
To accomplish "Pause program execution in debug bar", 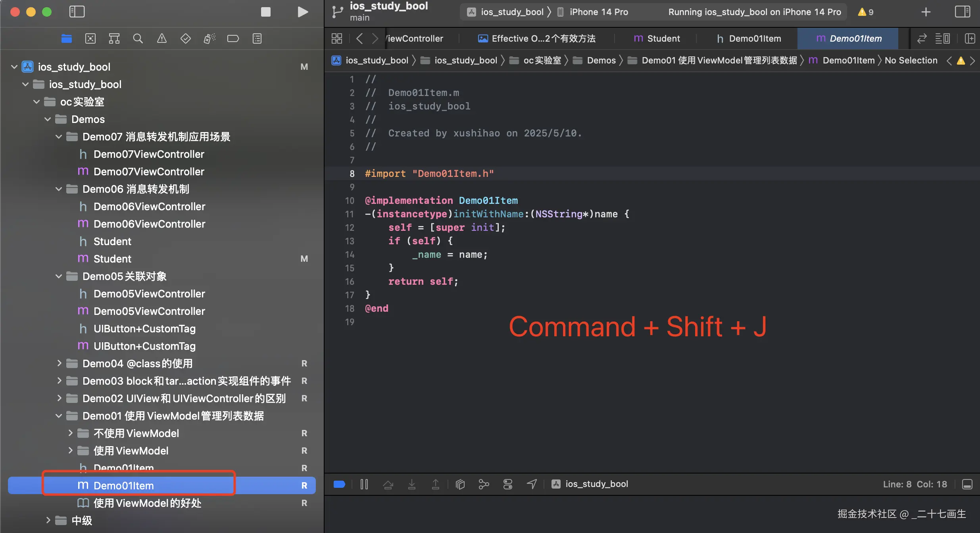I will (x=364, y=484).
